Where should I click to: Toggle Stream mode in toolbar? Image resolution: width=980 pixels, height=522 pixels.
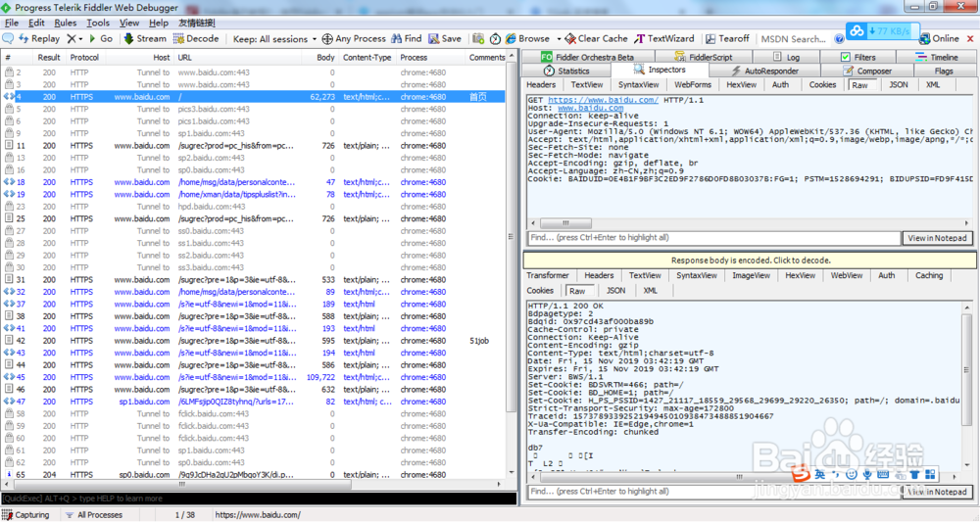(145, 39)
